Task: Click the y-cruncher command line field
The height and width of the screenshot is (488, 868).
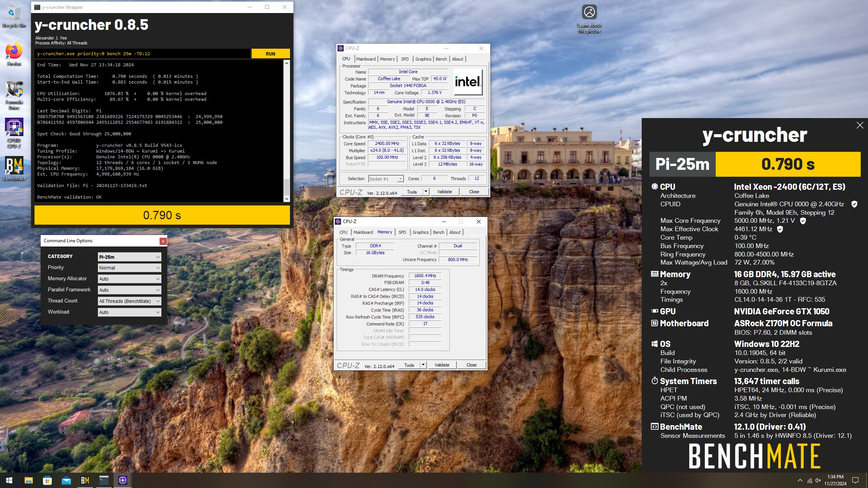Action: tap(142, 54)
